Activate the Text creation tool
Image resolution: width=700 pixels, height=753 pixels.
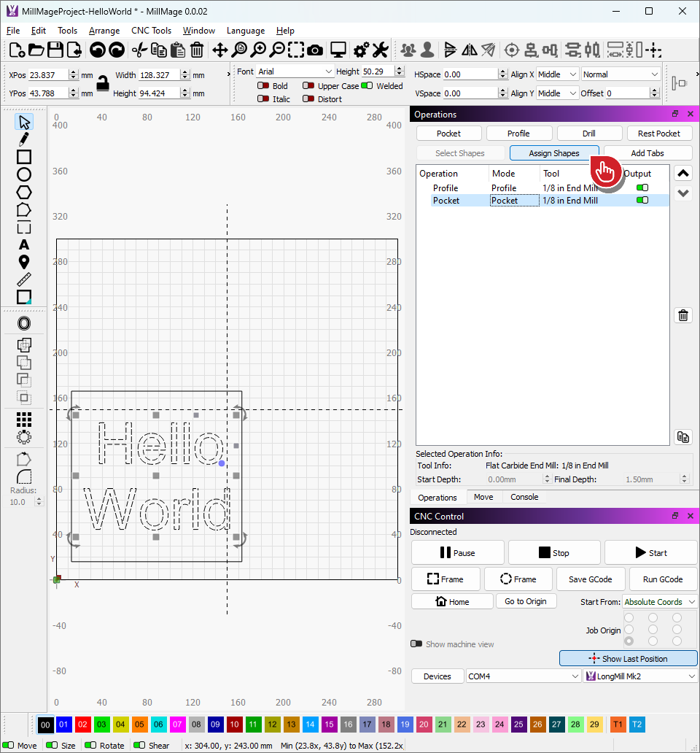click(x=24, y=244)
